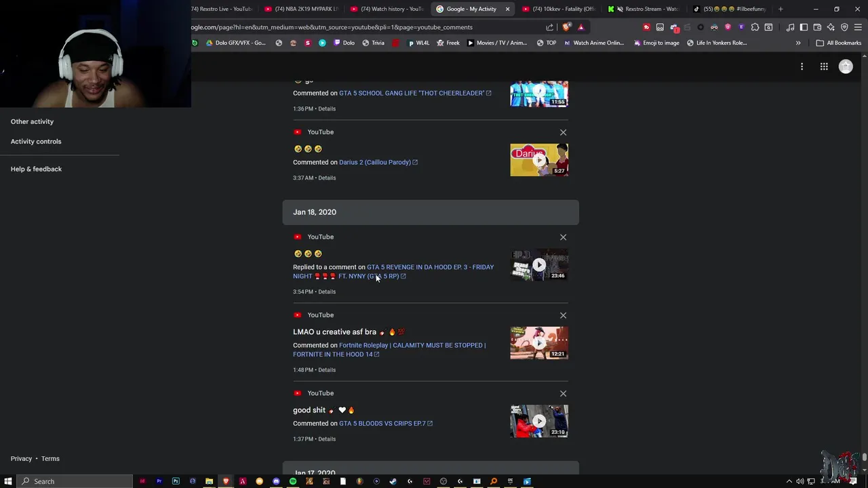
Task: Open the Terms link
Action: tap(50, 459)
